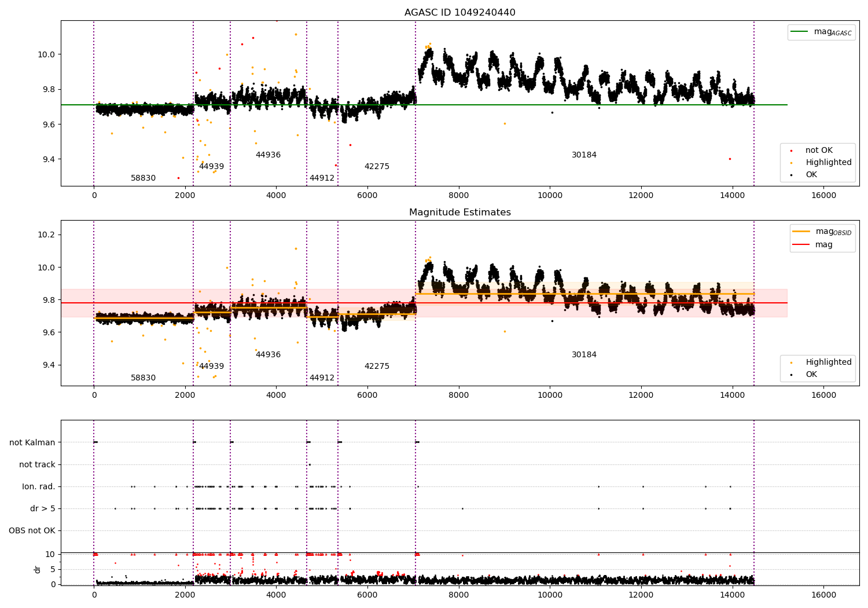Click y-axis tick 9.4 on Magnitude Estimates plot
The height and width of the screenshot is (608, 868).
[x=49, y=365]
